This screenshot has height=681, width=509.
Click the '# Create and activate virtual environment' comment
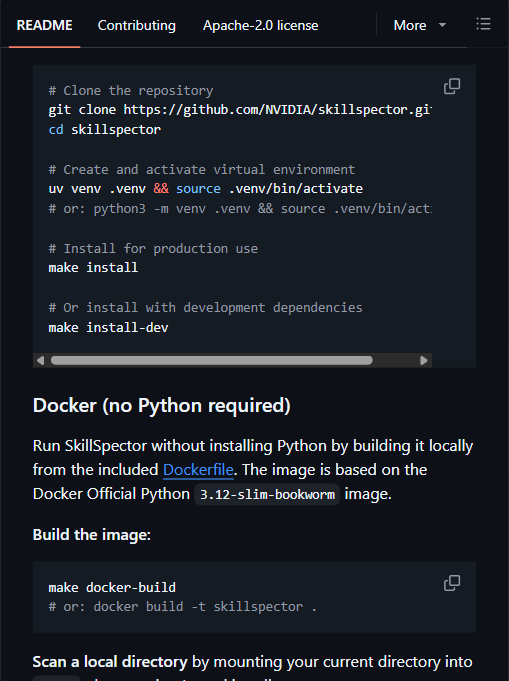click(x=202, y=169)
